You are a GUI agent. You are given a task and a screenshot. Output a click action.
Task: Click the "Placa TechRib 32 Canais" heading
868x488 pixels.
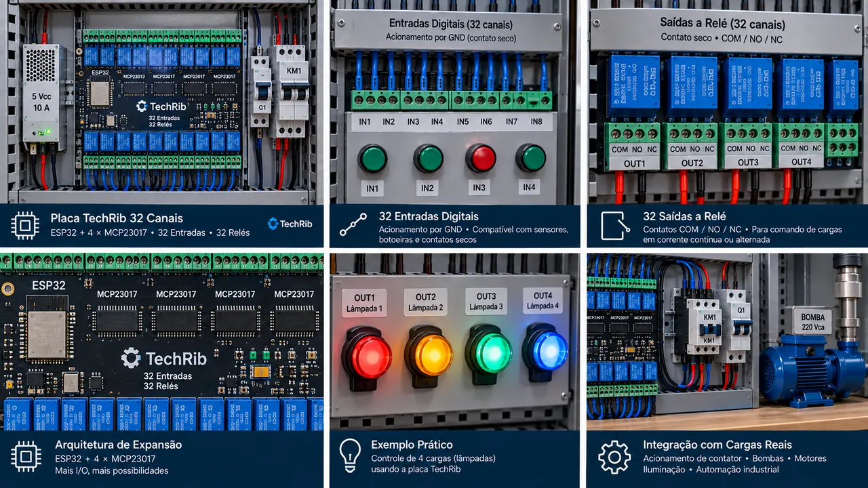(x=117, y=218)
